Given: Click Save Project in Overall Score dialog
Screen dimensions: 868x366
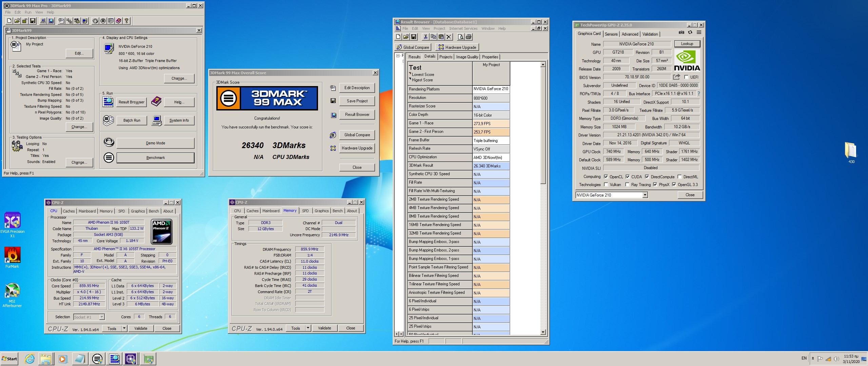Looking at the screenshot, I should 357,101.
